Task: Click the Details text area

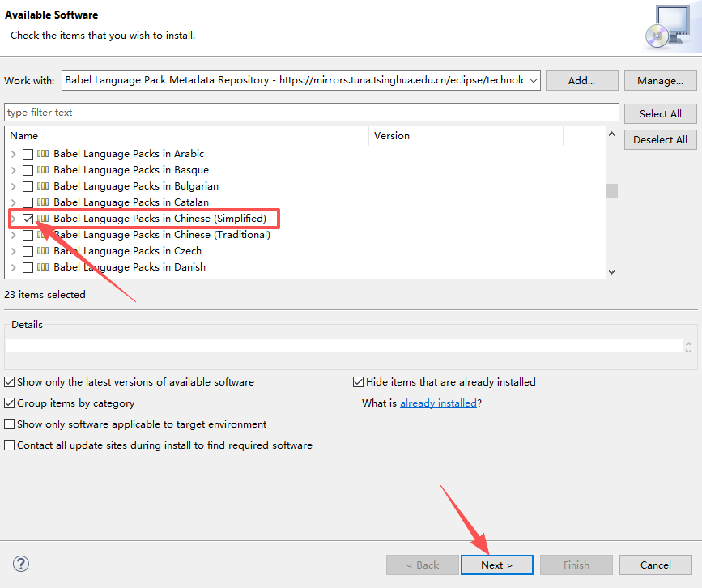Action: (x=344, y=345)
